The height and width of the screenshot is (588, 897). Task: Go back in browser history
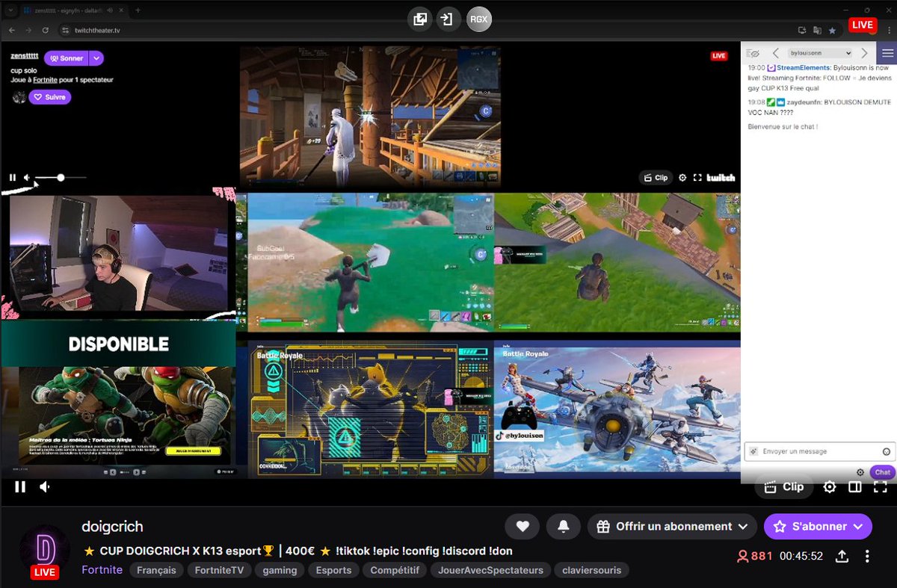pyautogui.click(x=11, y=30)
